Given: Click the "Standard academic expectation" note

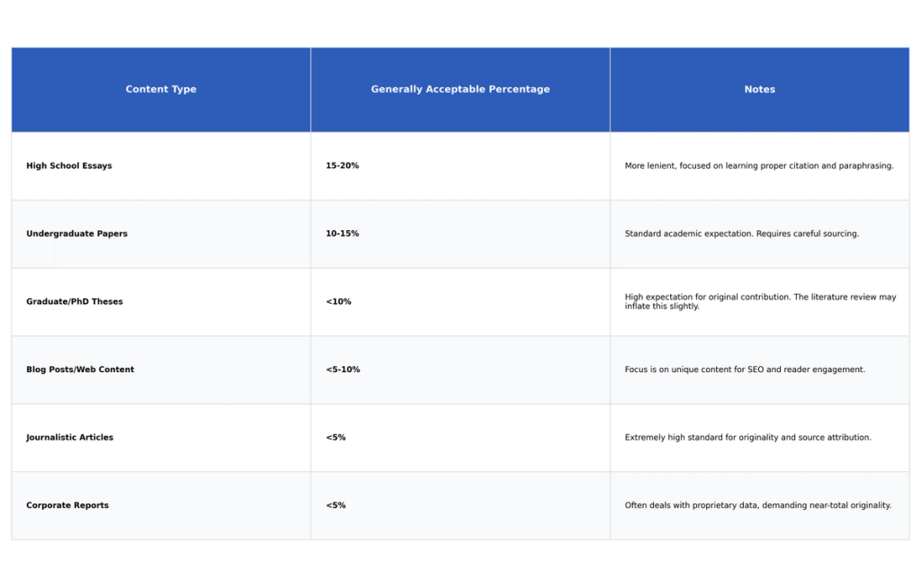Looking at the screenshot, I should (760, 234).
